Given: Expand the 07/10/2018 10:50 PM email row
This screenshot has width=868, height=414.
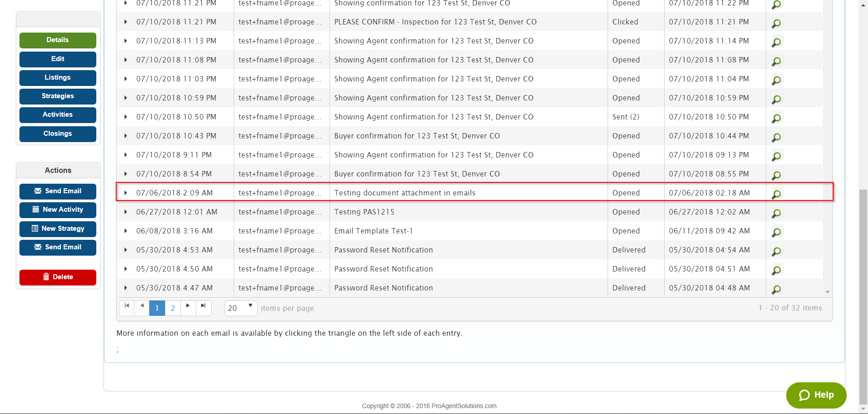Looking at the screenshot, I should tap(126, 117).
